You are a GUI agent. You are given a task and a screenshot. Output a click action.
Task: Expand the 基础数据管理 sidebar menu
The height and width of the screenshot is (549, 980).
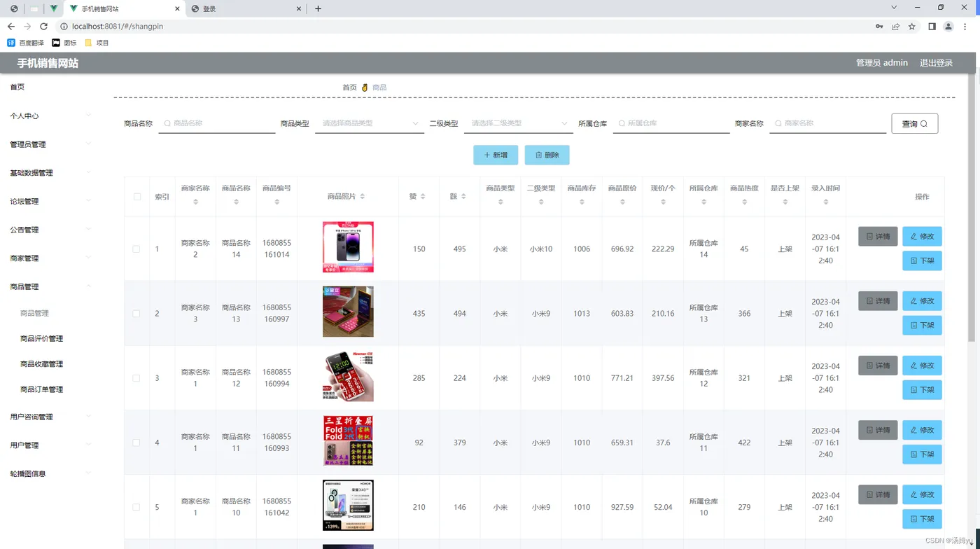(50, 173)
